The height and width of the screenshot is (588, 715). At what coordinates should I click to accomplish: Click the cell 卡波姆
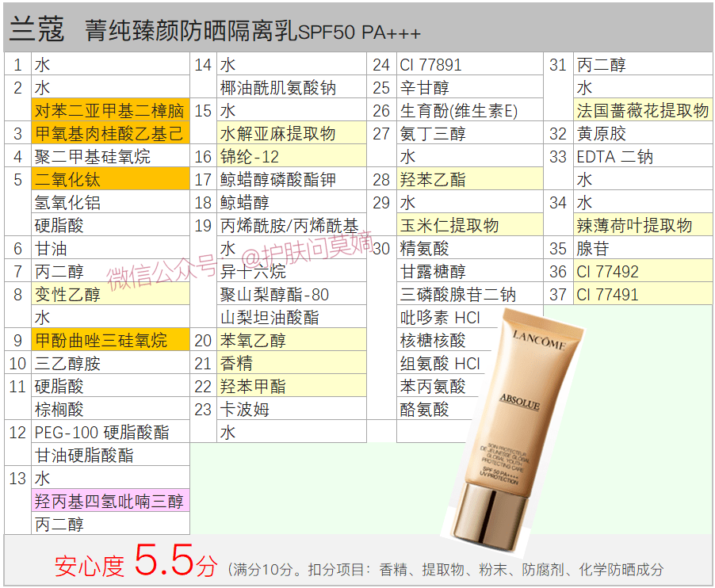(x=292, y=409)
